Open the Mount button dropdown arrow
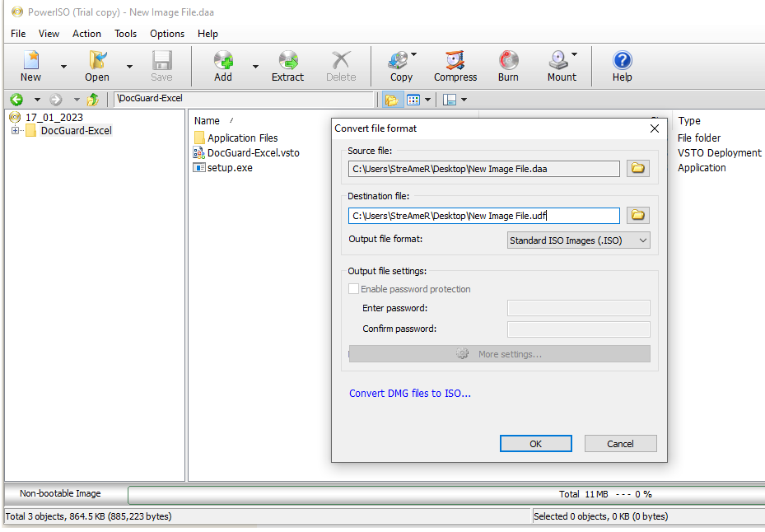The width and height of the screenshot is (765, 532). 574,54
